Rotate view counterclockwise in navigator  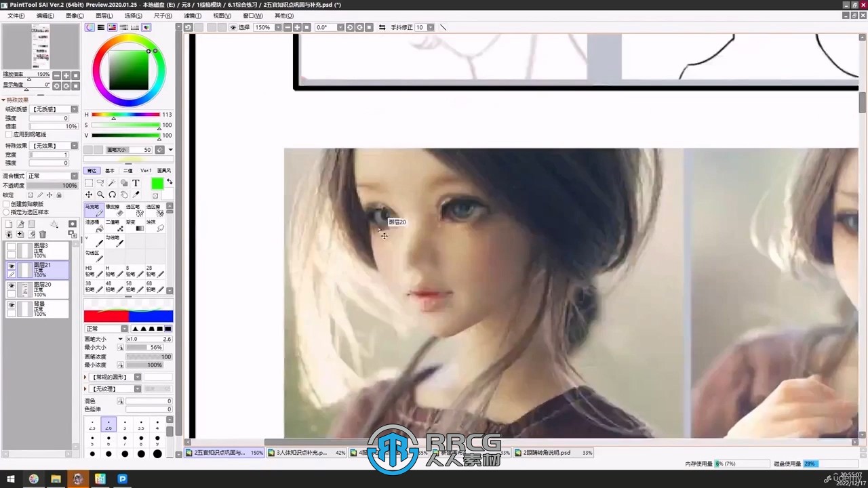coord(57,86)
